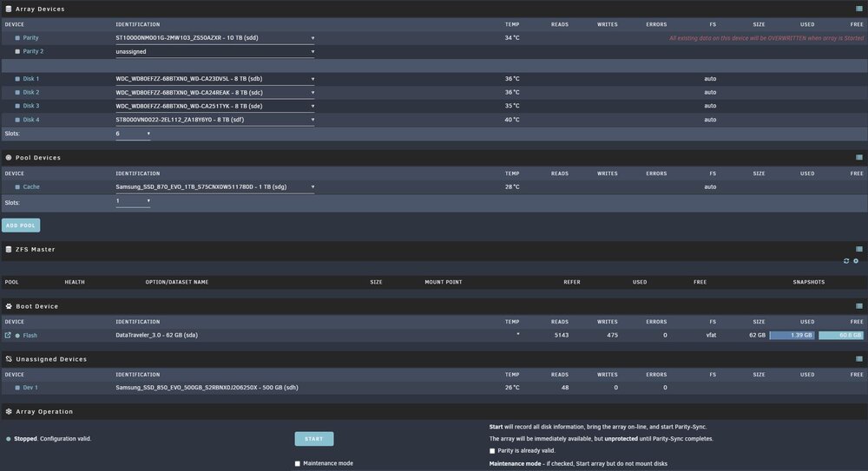
Task: Click Disk 3 status indicator icon
Action: pyautogui.click(x=17, y=106)
